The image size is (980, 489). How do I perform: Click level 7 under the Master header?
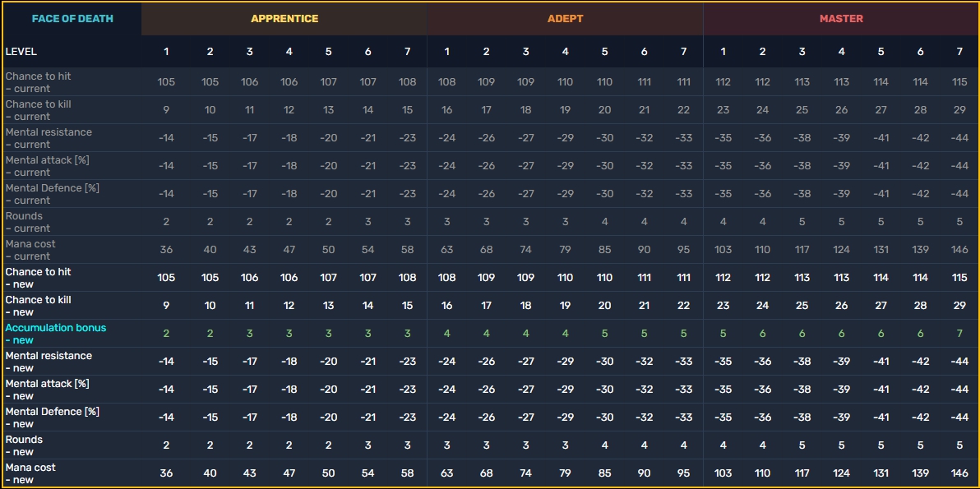click(x=959, y=52)
